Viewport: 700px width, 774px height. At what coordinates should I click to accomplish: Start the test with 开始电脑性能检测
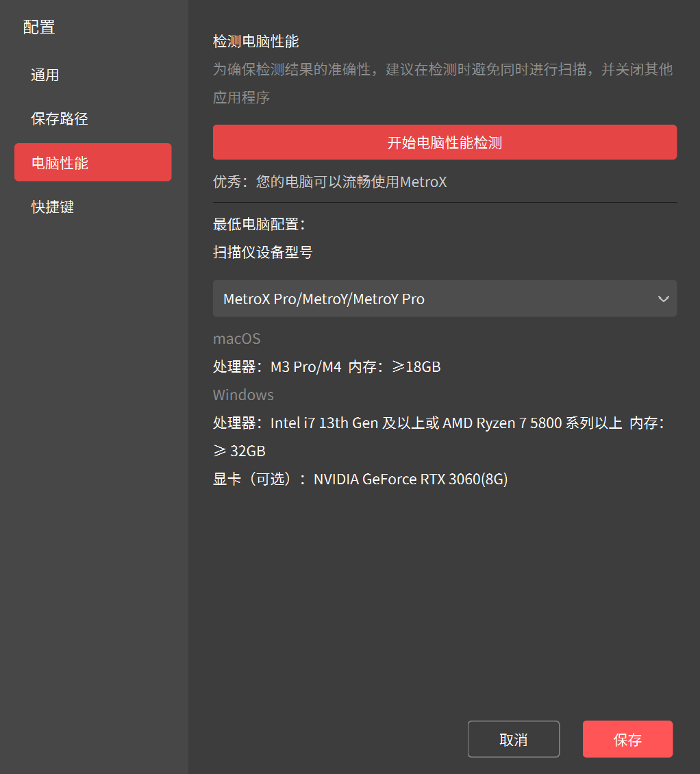point(445,142)
